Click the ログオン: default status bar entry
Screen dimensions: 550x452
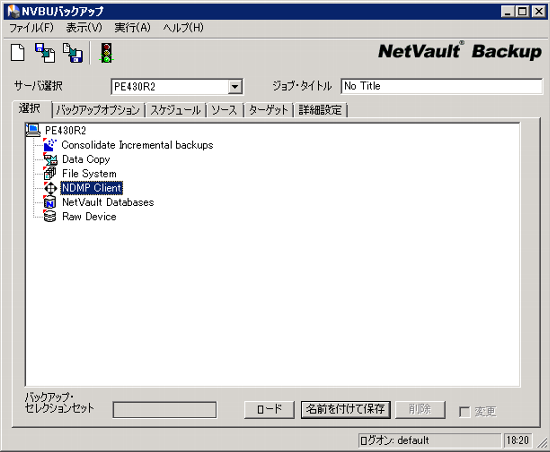pyautogui.click(x=429, y=440)
